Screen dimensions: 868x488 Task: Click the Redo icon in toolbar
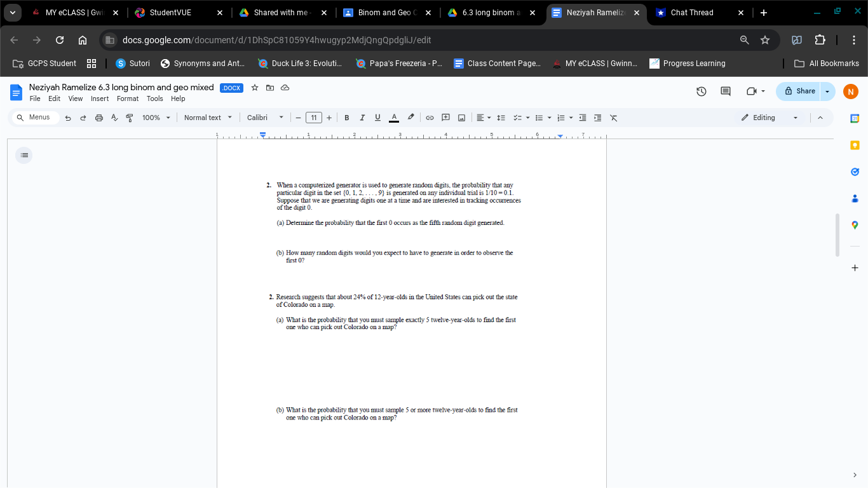click(83, 118)
